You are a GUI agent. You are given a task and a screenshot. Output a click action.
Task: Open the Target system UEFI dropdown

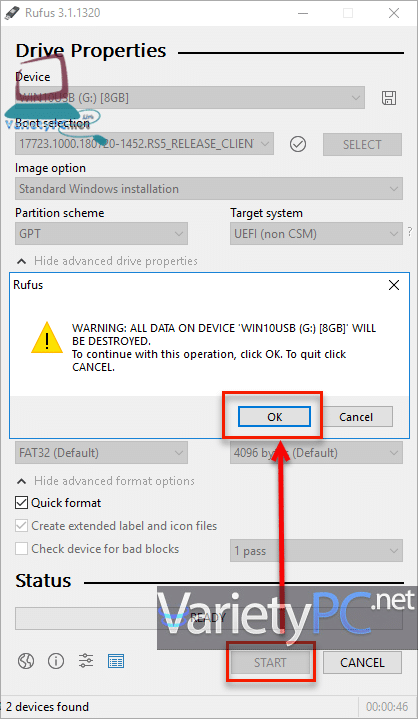click(x=316, y=234)
